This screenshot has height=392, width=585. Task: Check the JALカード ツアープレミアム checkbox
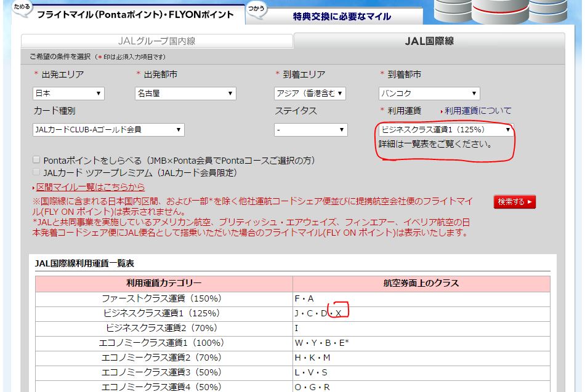coord(36,172)
